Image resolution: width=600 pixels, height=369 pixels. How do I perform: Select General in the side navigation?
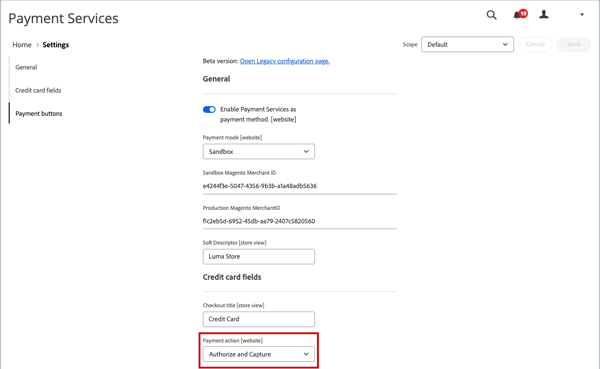[26, 67]
